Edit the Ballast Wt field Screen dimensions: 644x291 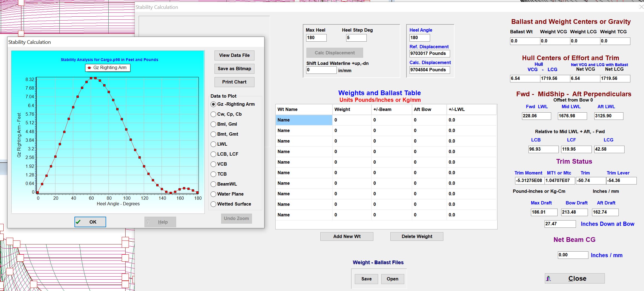(525, 41)
